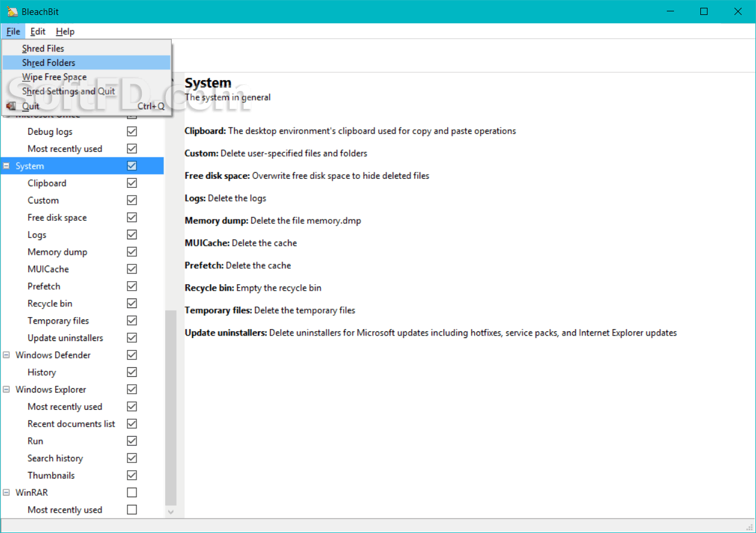Select the History tree item
The image size is (756, 533).
(41, 372)
